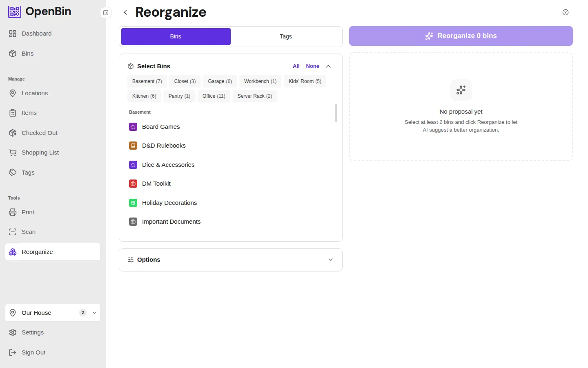Click the D&D Rulebooks orange book icon
The width and height of the screenshot is (588, 368).
[133, 146]
